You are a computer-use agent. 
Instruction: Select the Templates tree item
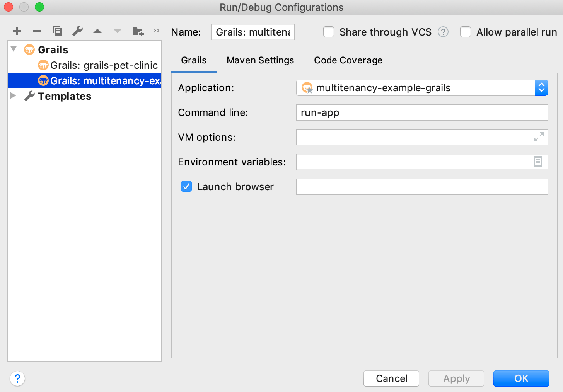[84, 96]
